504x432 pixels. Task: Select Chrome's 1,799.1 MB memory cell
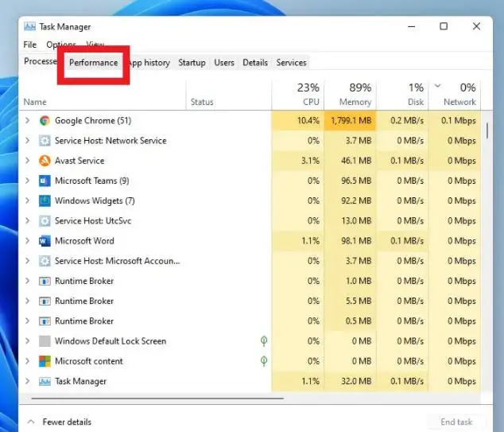pyautogui.click(x=351, y=121)
